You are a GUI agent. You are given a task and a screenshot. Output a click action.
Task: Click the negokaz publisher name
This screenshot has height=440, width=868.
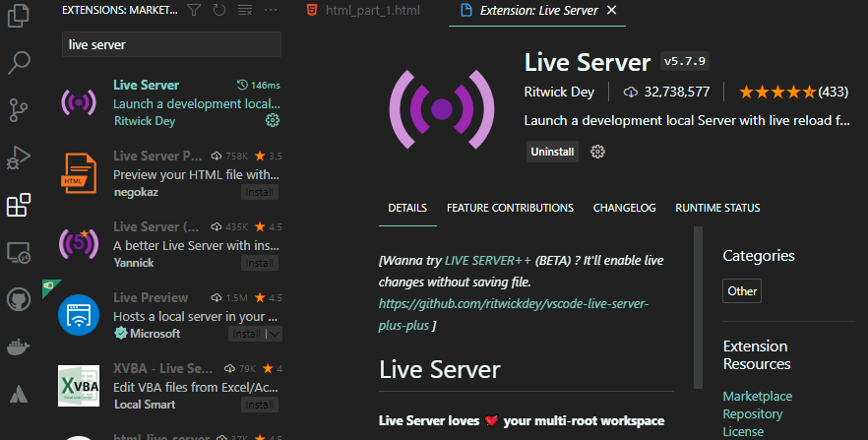[x=136, y=192]
